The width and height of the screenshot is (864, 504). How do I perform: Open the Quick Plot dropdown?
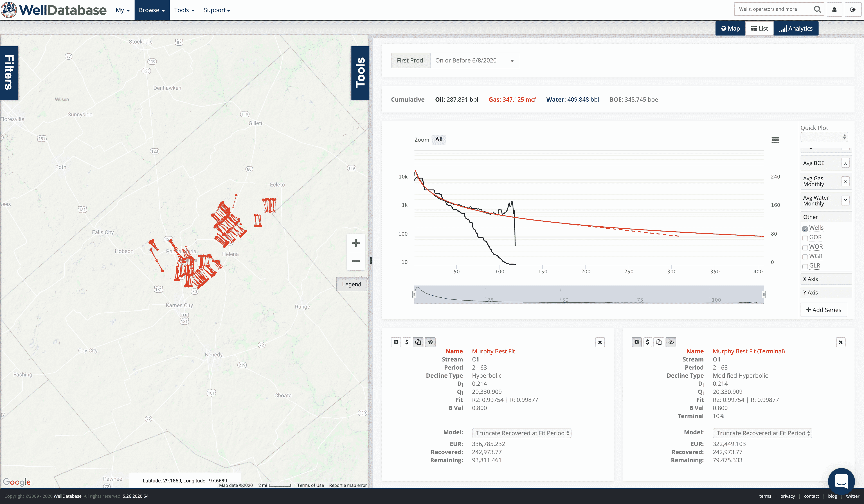tap(824, 137)
